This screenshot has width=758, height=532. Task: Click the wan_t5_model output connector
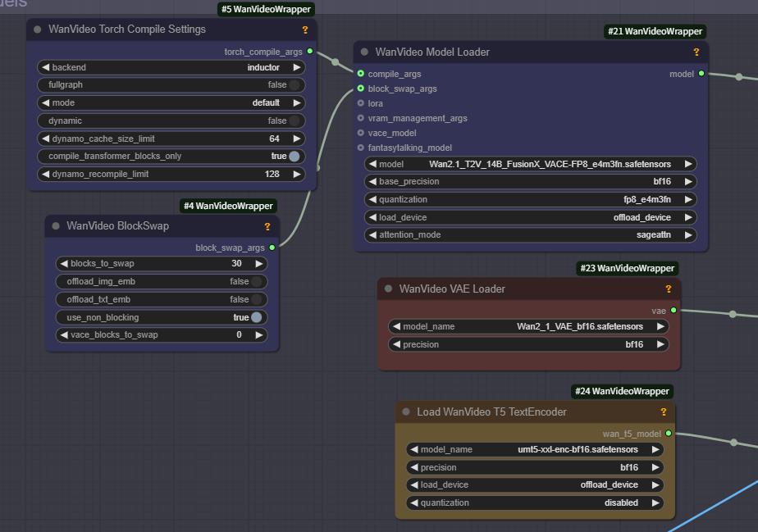click(669, 434)
